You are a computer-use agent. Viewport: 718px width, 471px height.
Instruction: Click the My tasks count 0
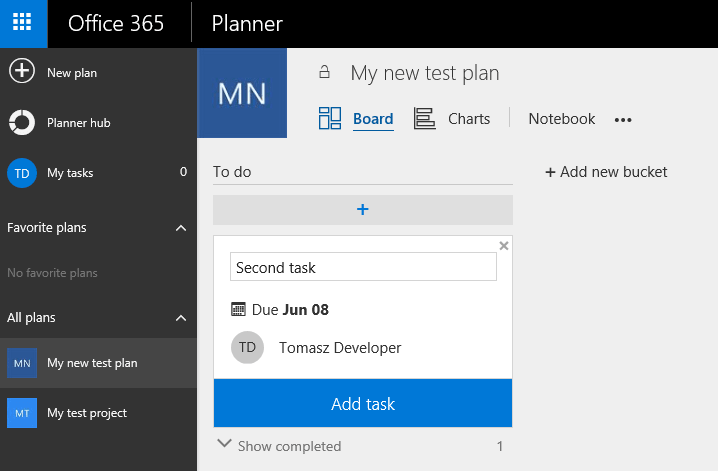click(183, 172)
